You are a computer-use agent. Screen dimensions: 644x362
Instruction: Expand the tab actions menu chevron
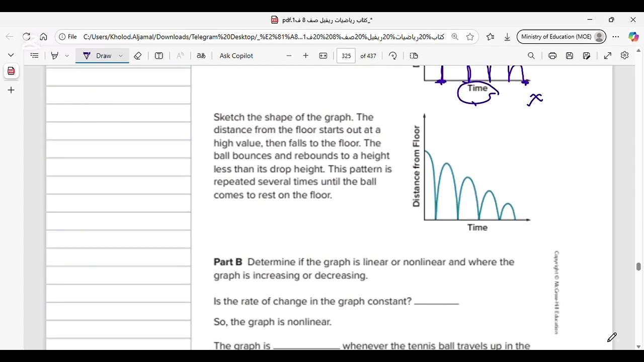(x=11, y=55)
